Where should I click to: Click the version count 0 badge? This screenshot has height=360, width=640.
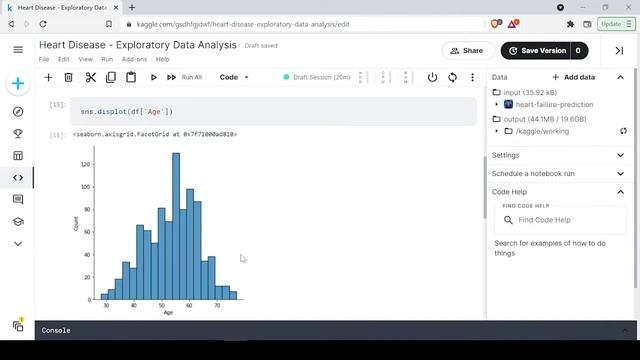tap(578, 51)
